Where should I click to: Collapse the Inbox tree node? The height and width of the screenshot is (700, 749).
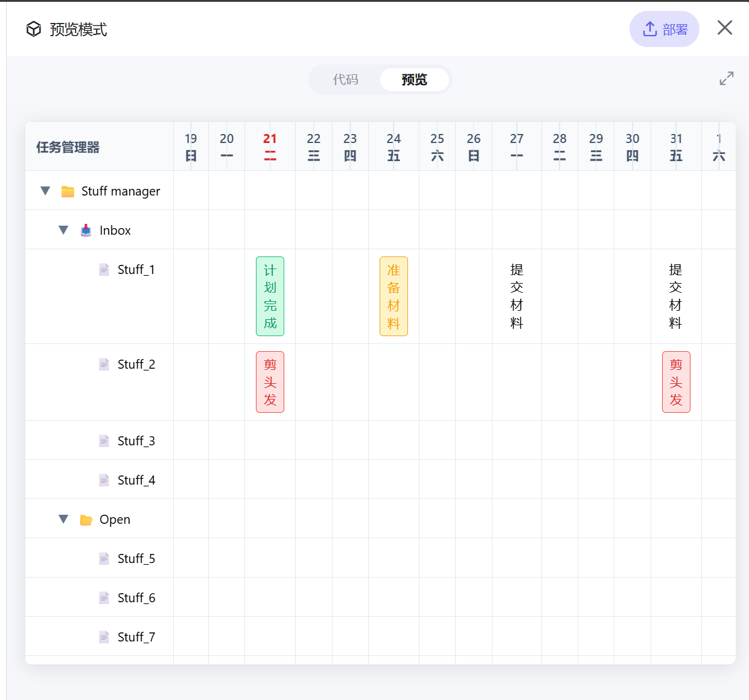point(63,230)
